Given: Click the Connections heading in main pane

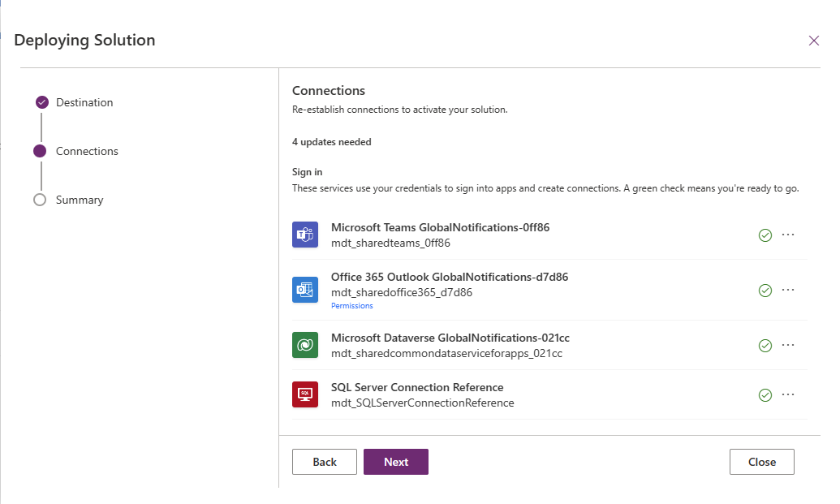Looking at the screenshot, I should coord(329,91).
